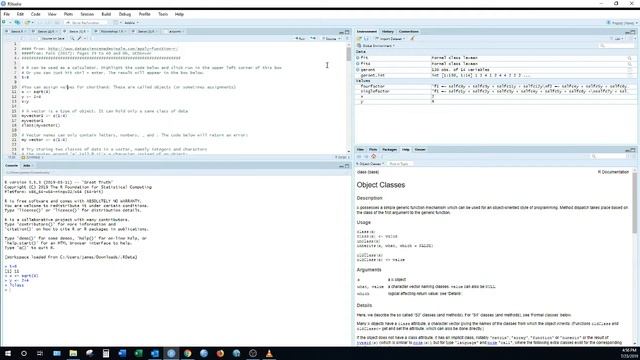The height and width of the screenshot is (360, 640).
Task: Click the Import Dataset dropdown
Action: pyautogui.click(x=390, y=39)
